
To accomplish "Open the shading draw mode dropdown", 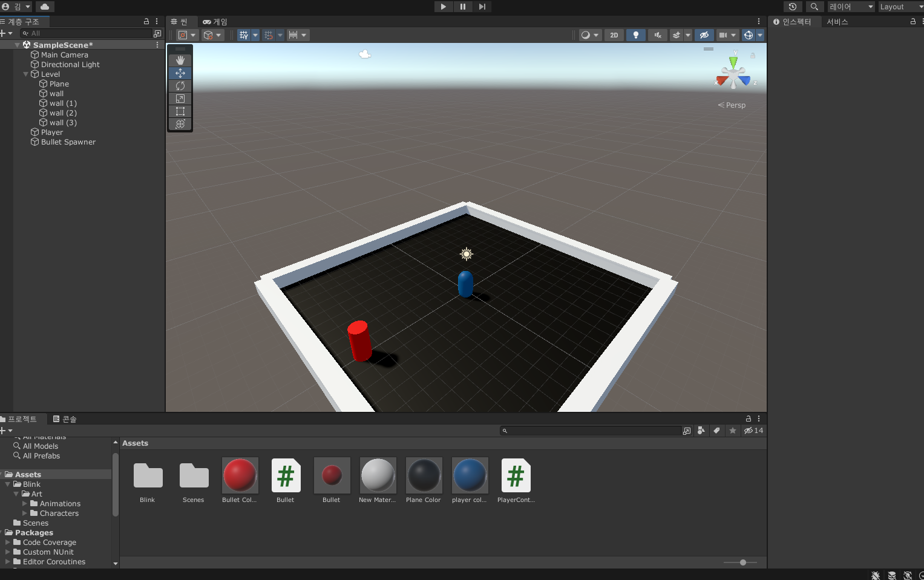I will [590, 35].
